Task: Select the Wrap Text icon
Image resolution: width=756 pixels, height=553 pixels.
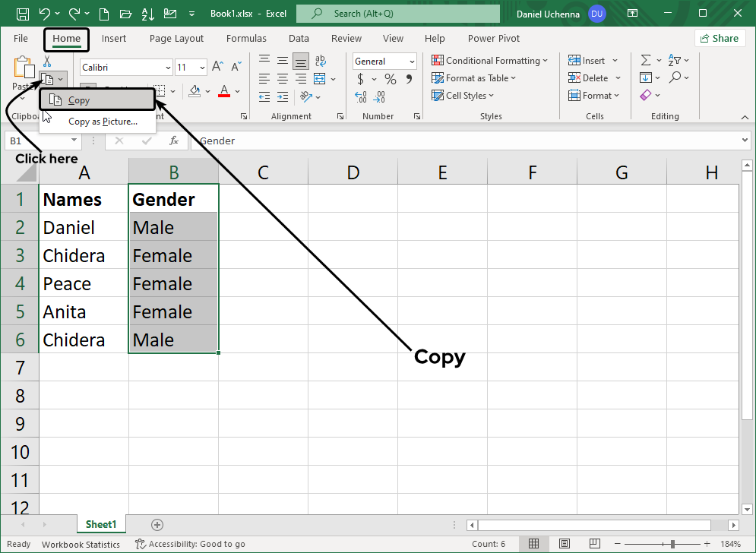Action: (320, 60)
